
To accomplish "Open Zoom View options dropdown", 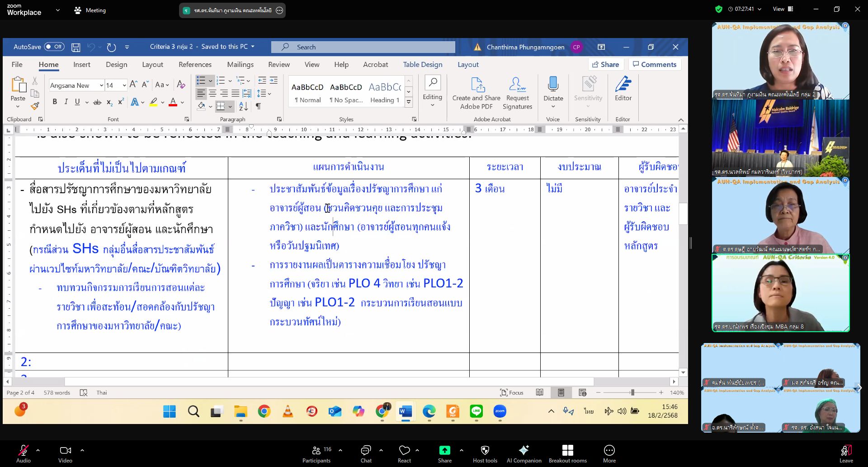I will click(783, 9).
